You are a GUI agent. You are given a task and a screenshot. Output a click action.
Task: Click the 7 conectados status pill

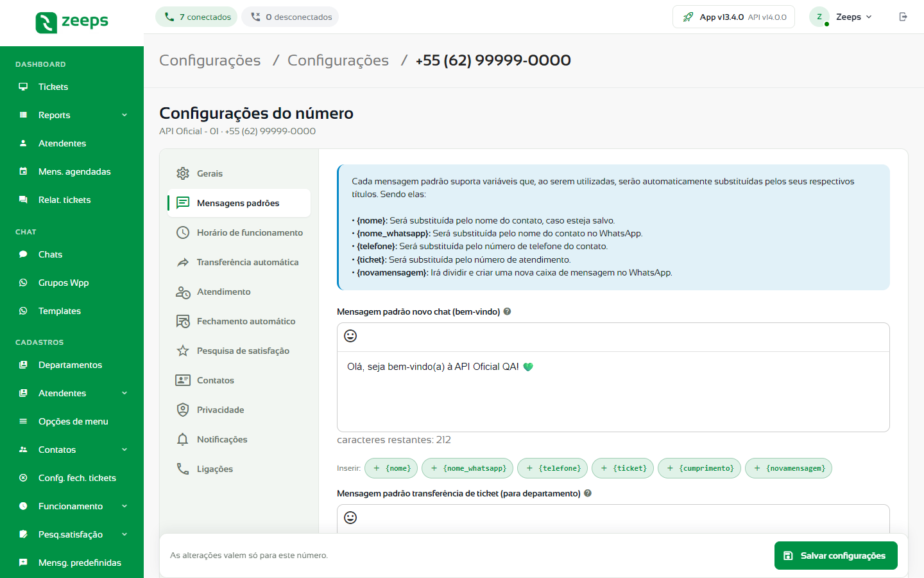(196, 17)
